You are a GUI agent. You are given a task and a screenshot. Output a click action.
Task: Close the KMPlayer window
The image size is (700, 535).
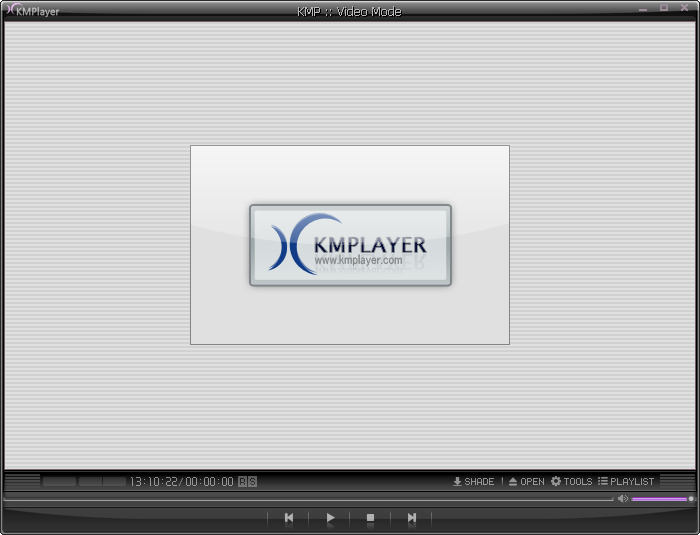pyautogui.click(x=684, y=8)
